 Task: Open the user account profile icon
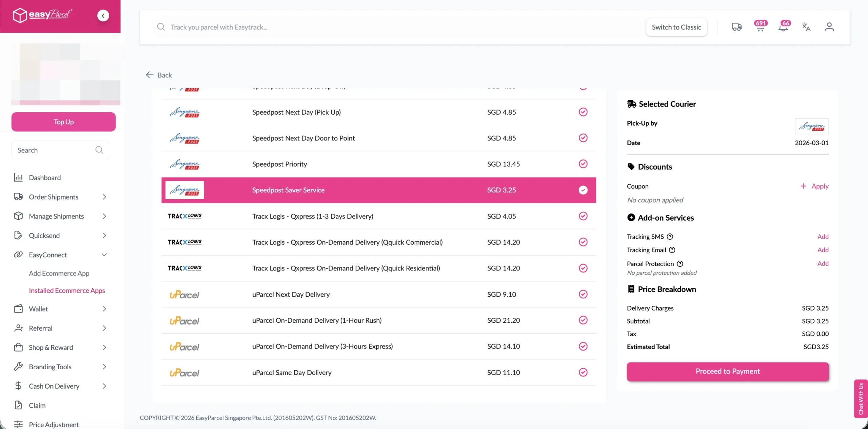pyautogui.click(x=829, y=27)
